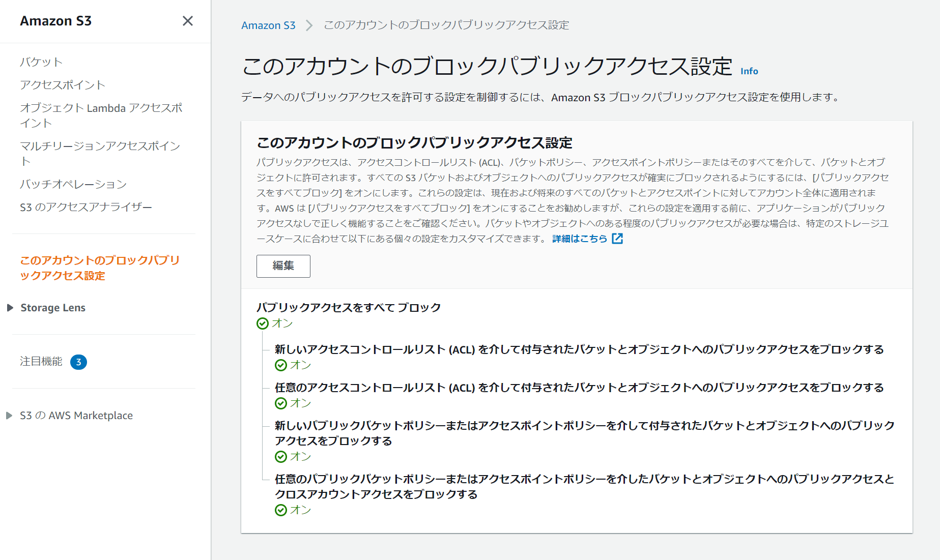The height and width of the screenshot is (560, 940).
Task: Open S3 のアクセスアナライザー link
Action: (x=86, y=207)
